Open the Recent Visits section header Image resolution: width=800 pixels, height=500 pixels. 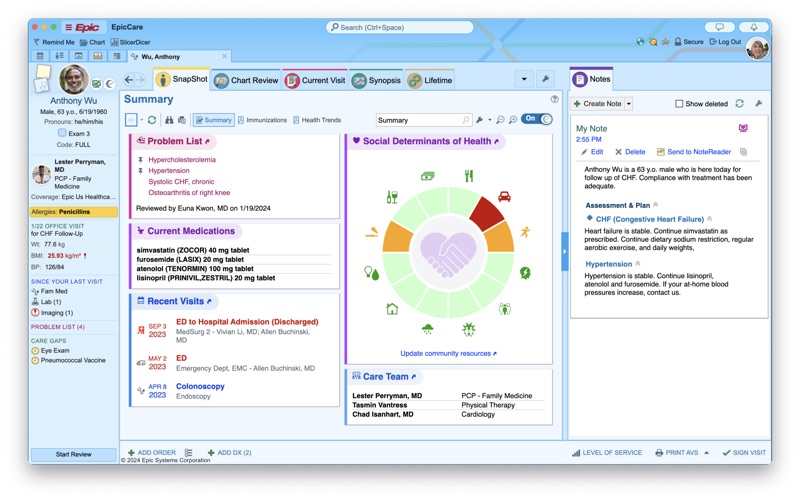(174, 302)
